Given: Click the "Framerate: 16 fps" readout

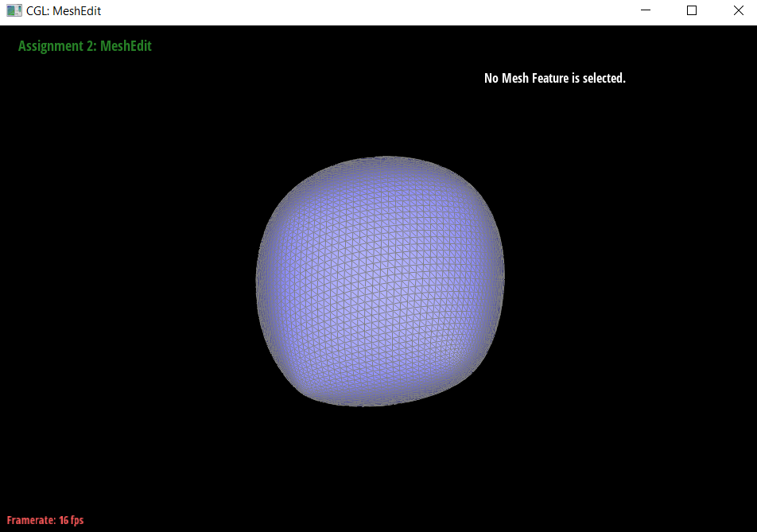Looking at the screenshot, I should 45,520.
